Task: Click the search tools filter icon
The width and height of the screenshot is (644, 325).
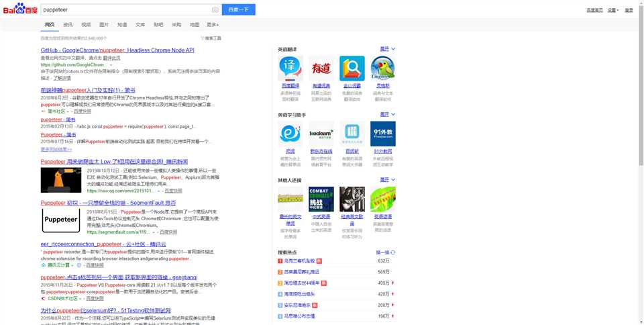Action: click(203, 38)
